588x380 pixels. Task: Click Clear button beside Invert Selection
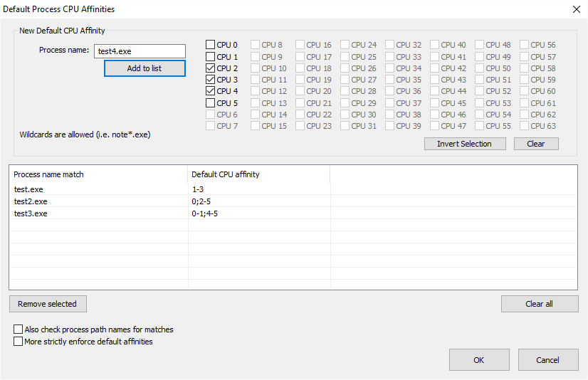click(536, 144)
